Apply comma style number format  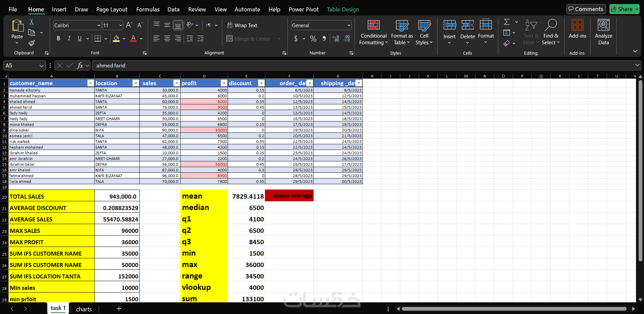pos(324,39)
